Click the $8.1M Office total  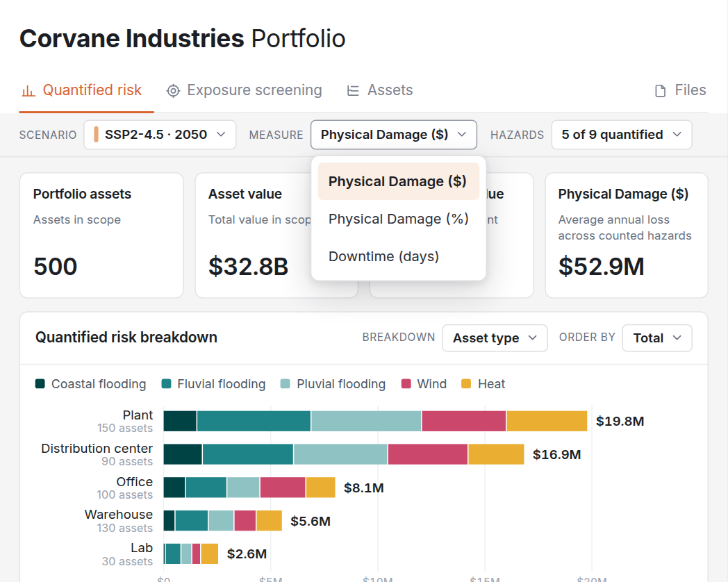click(363, 488)
